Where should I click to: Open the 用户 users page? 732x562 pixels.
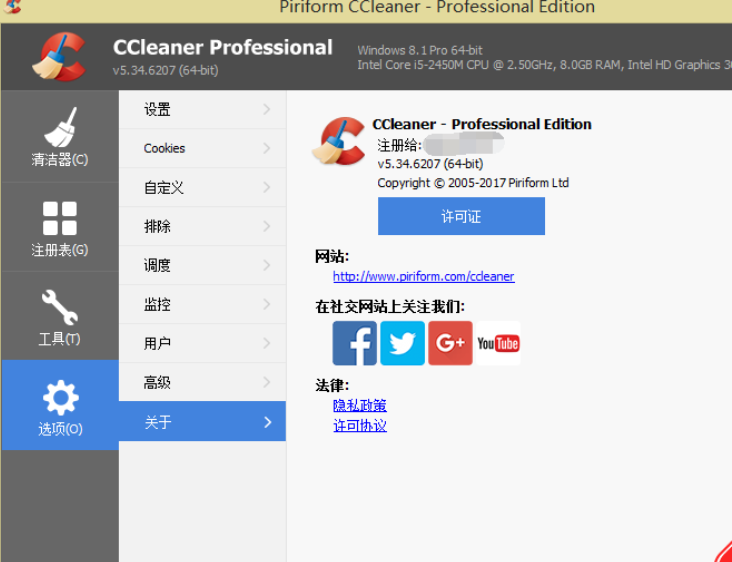(203, 343)
